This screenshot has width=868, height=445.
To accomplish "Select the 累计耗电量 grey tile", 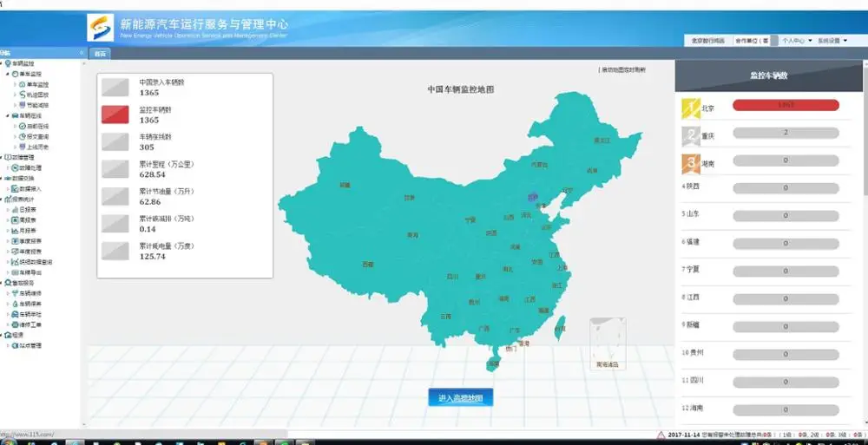I will tap(115, 252).
